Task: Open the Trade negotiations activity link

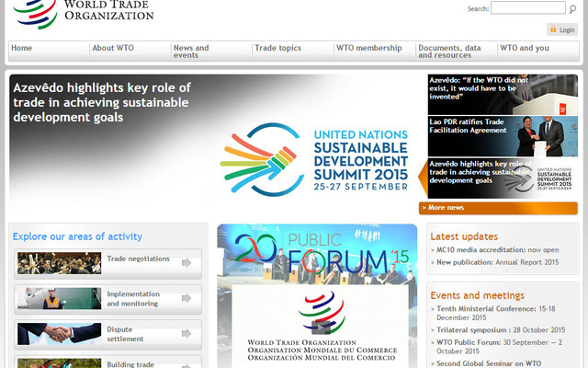Action: coord(108,264)
